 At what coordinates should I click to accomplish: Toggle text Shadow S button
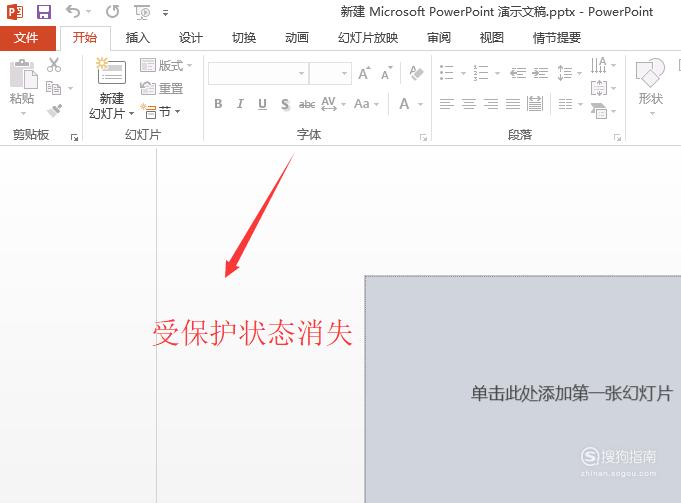click(x=285, y=104)
